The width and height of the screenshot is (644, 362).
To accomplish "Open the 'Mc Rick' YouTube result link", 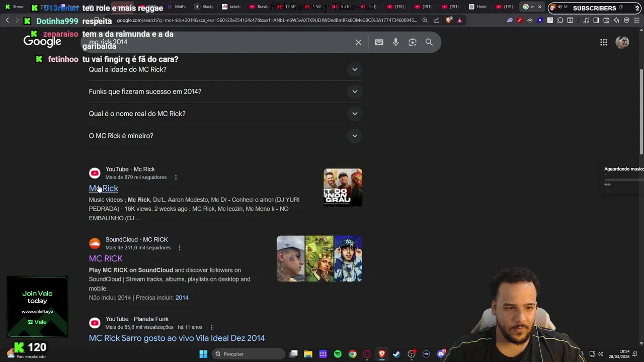I will [104, 188].
